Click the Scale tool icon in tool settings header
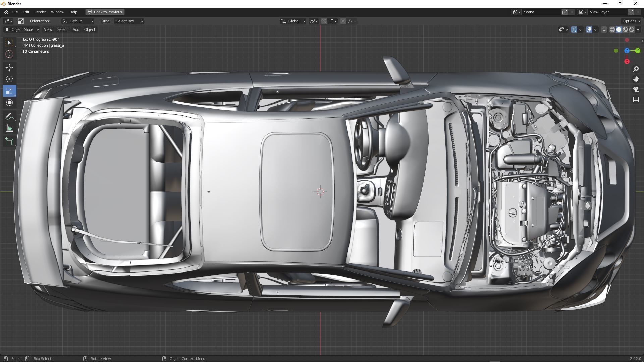Image resolution: width=644 pixels, height=362 pixels. click(x=21, y=21)
